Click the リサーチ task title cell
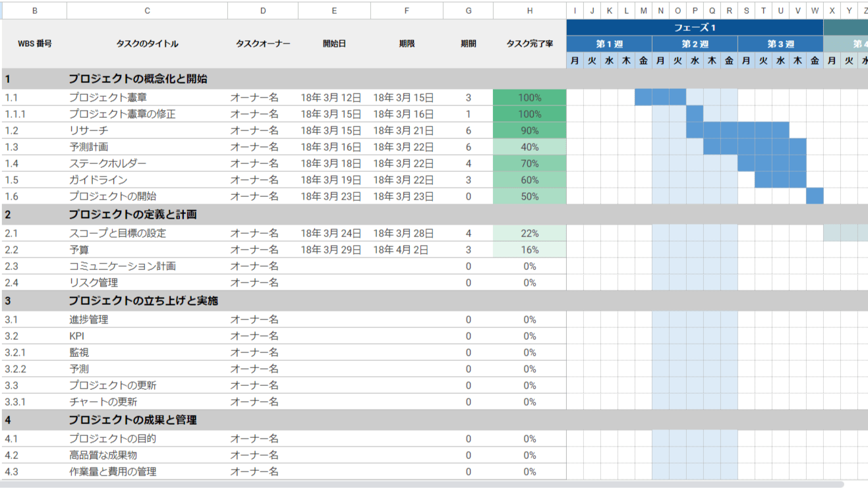This screenshot has height=488, width=868. [89, 130]
